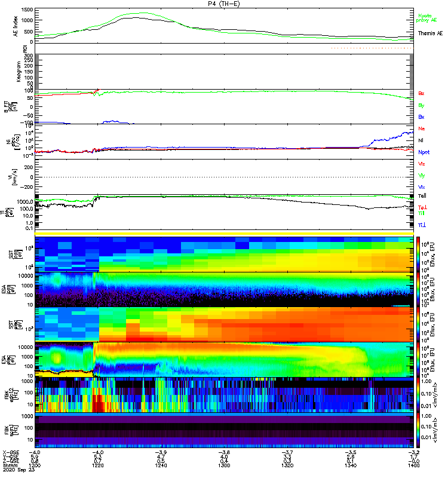Click the SST ions panel color bar
The height and width of the screenshot is (478, 448).
(418, 255)
